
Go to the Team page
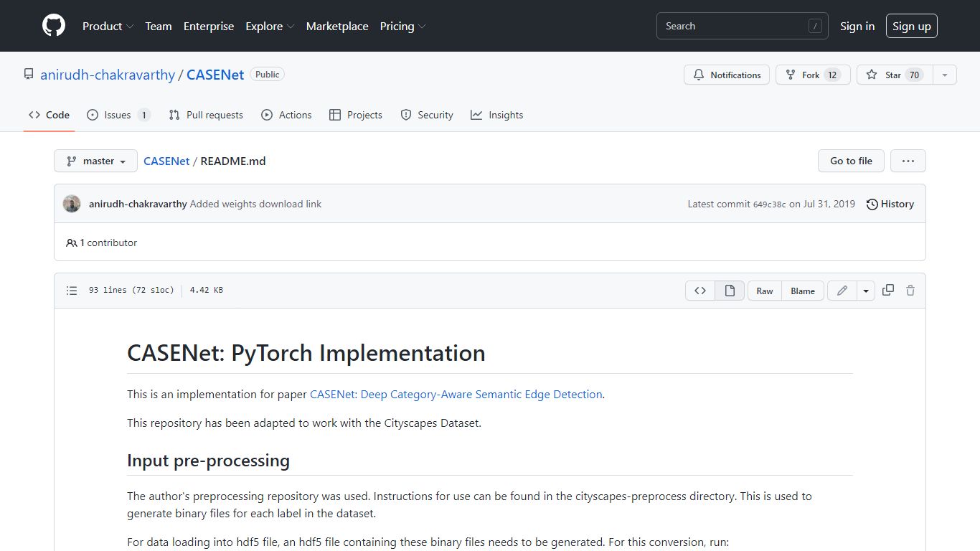[159, 26]
